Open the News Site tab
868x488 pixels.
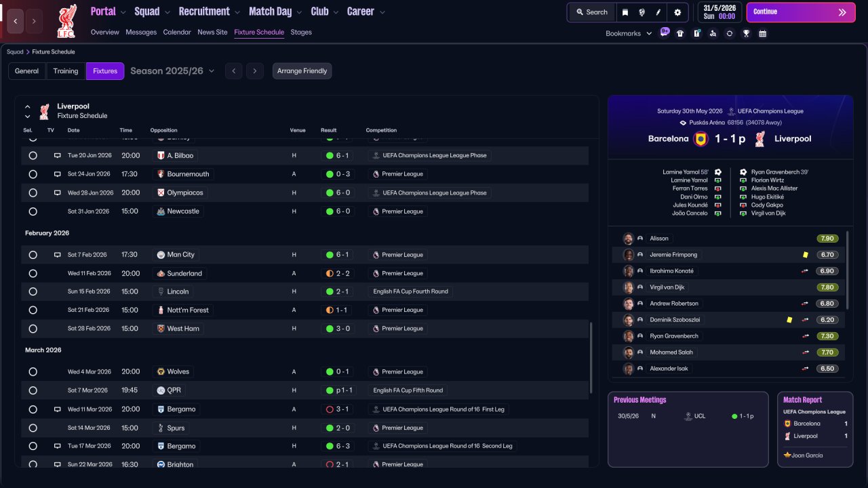pos(212,32)
